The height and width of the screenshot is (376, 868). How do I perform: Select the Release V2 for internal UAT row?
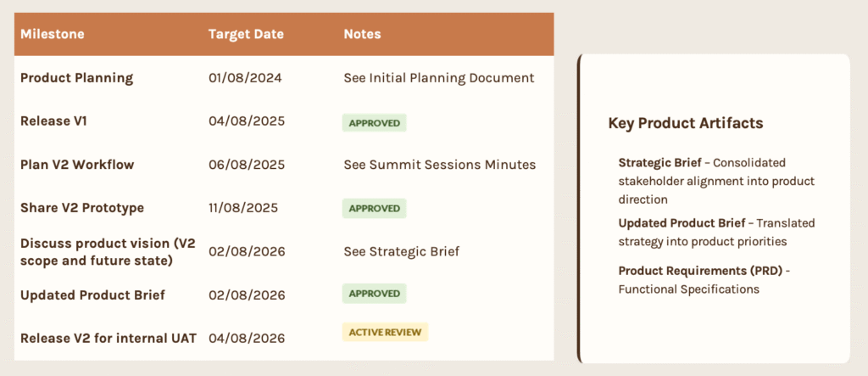(x=284, y=338)
